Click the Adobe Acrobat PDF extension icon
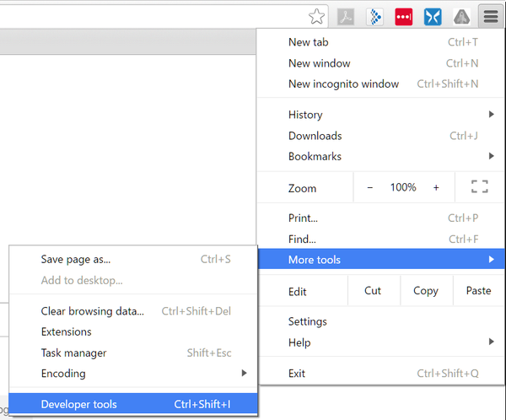 click(346, 16)
